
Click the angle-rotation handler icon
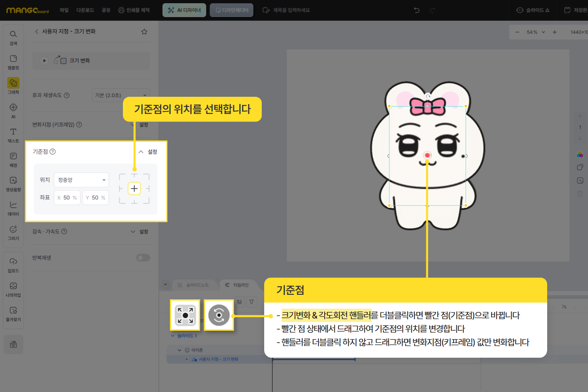219,315
